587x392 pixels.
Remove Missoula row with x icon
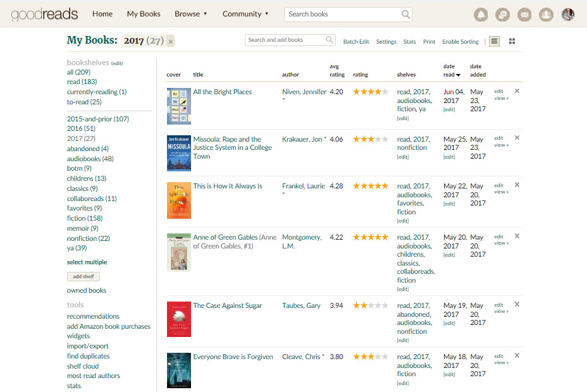(517, 138)
